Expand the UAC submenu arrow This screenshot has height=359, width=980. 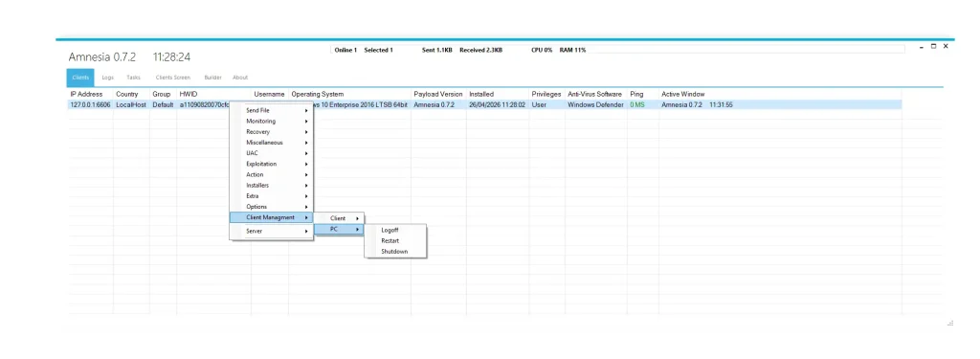[x=306, y=153]
